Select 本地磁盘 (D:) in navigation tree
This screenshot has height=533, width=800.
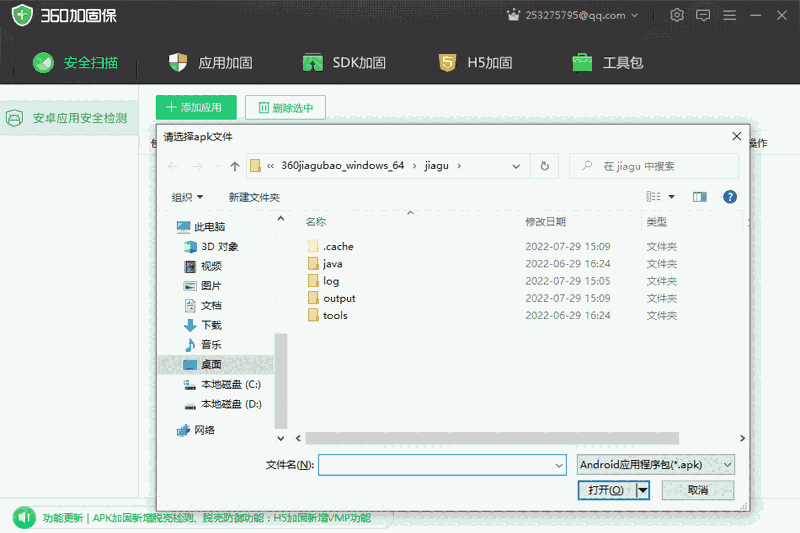point(222,404)
